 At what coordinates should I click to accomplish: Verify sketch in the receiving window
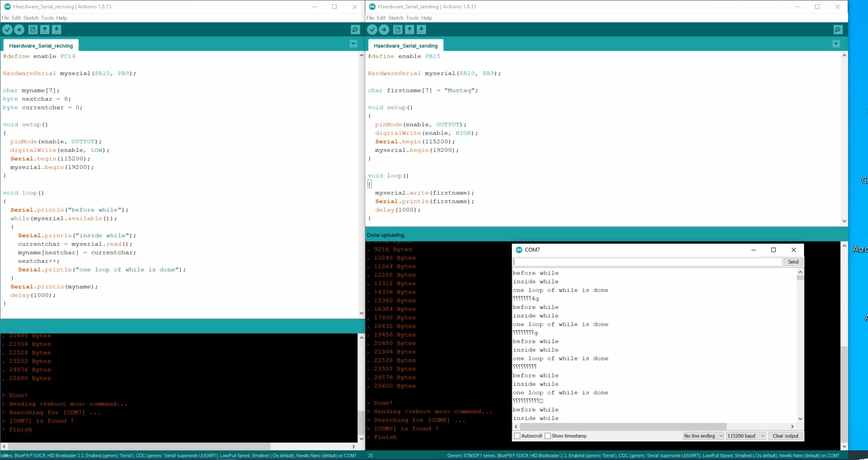coord(8,30)
